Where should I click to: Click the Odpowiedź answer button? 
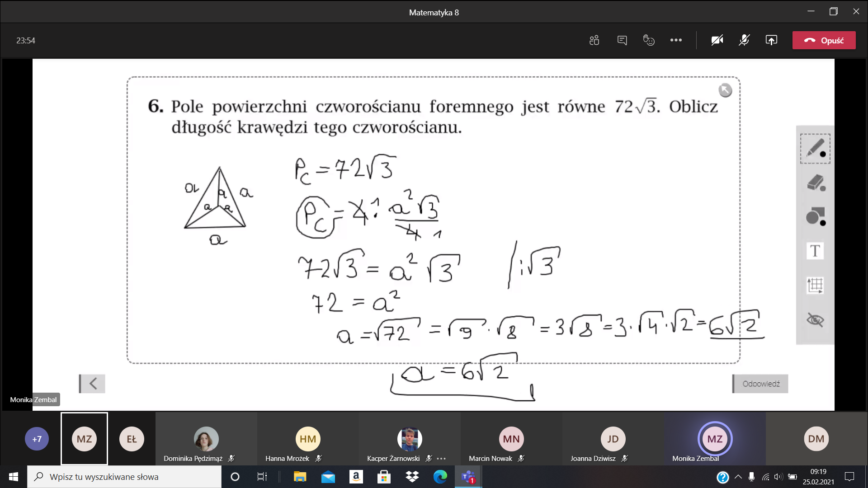(x=760, y=384)
